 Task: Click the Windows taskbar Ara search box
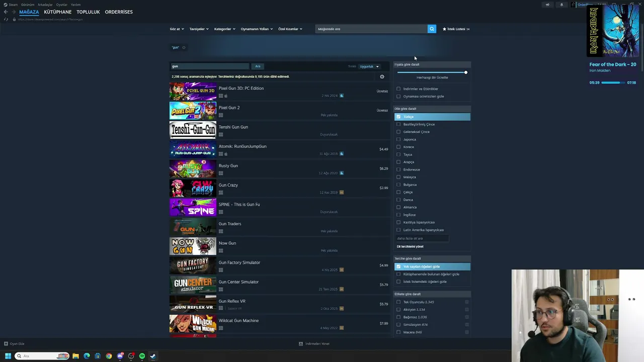point(42,356)
